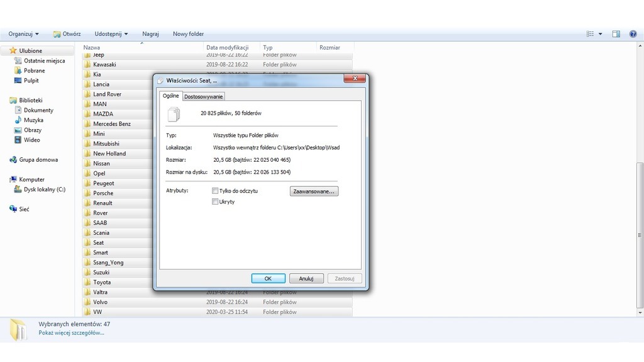
Task: Select the Porsche folder
Action: coord(103,193)
